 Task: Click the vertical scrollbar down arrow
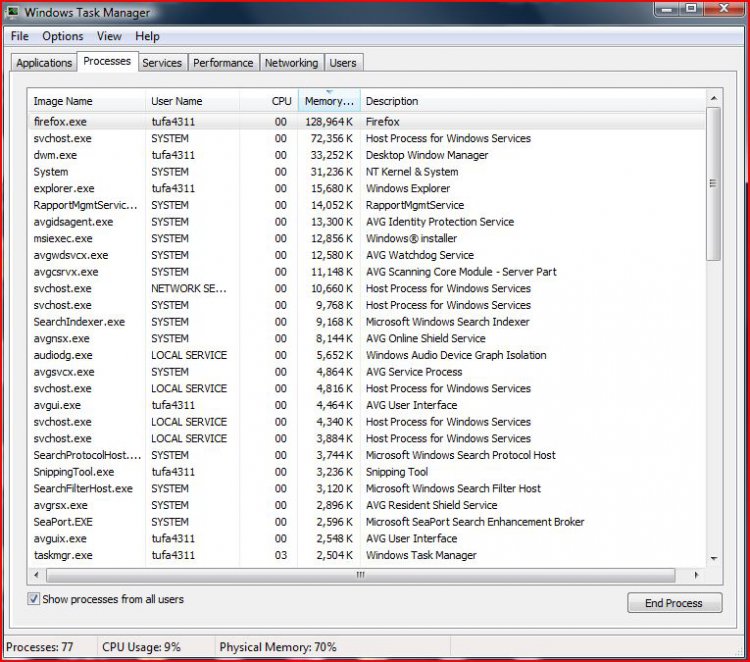click(x=714, y=558)
